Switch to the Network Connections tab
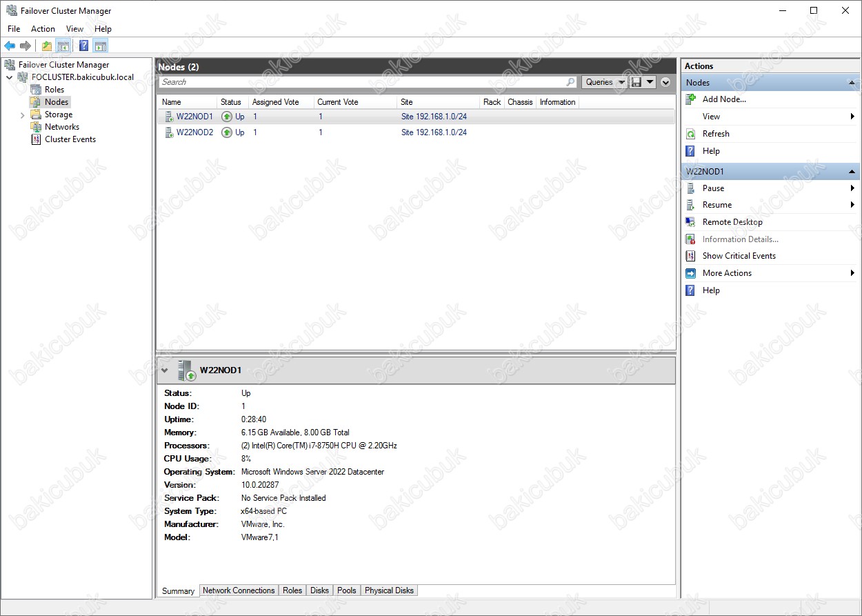The height and width of the screenshot is (616, 862). coord(239,590)
